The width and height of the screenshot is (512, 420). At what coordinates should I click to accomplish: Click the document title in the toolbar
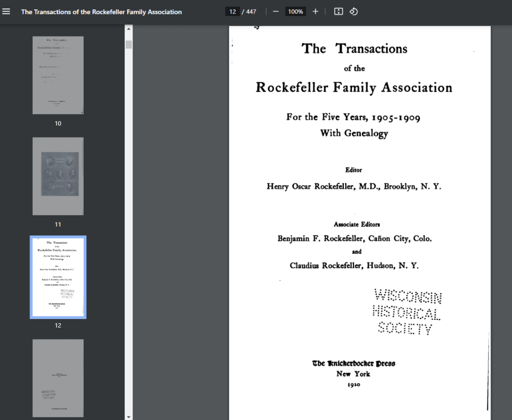pyautogui.click(x=101, y=11)
